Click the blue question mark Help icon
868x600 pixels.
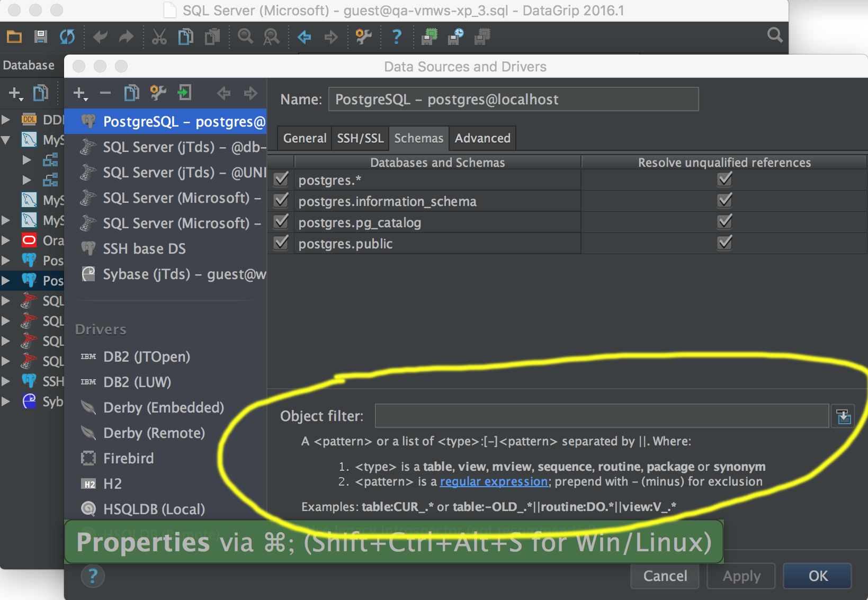[396, 37]
